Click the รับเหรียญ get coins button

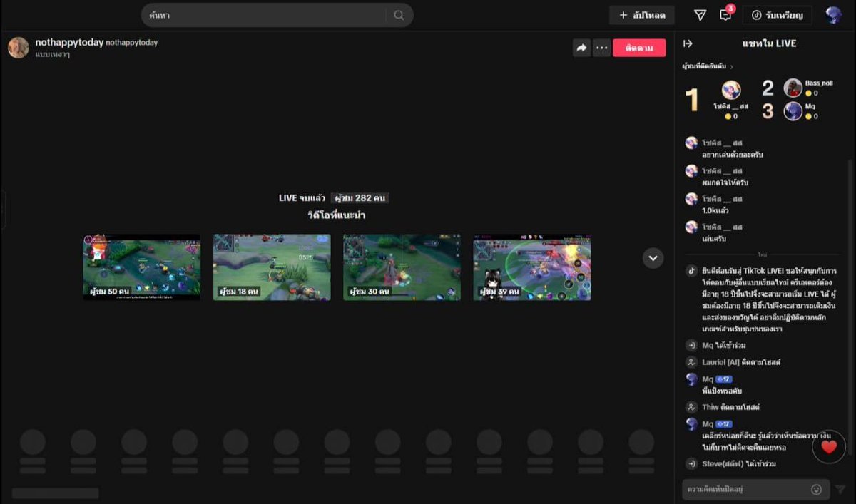(778, 15)
